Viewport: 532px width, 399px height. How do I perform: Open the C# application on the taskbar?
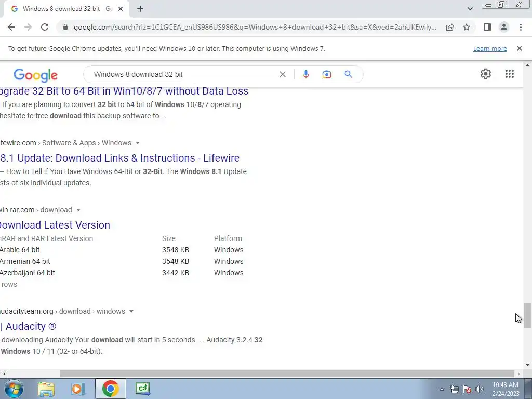coord(142,389)
